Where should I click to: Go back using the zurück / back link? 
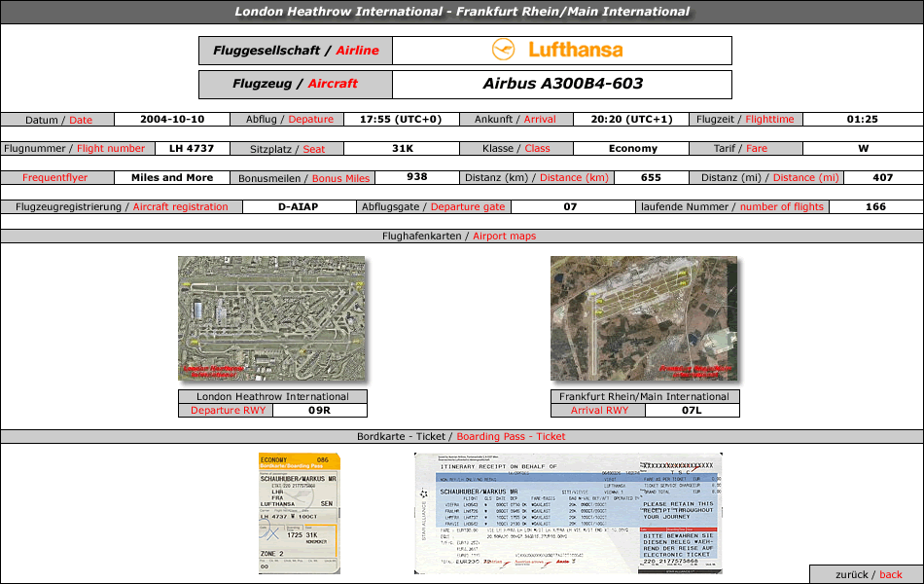pyautogui.click(x=868, y=574)
